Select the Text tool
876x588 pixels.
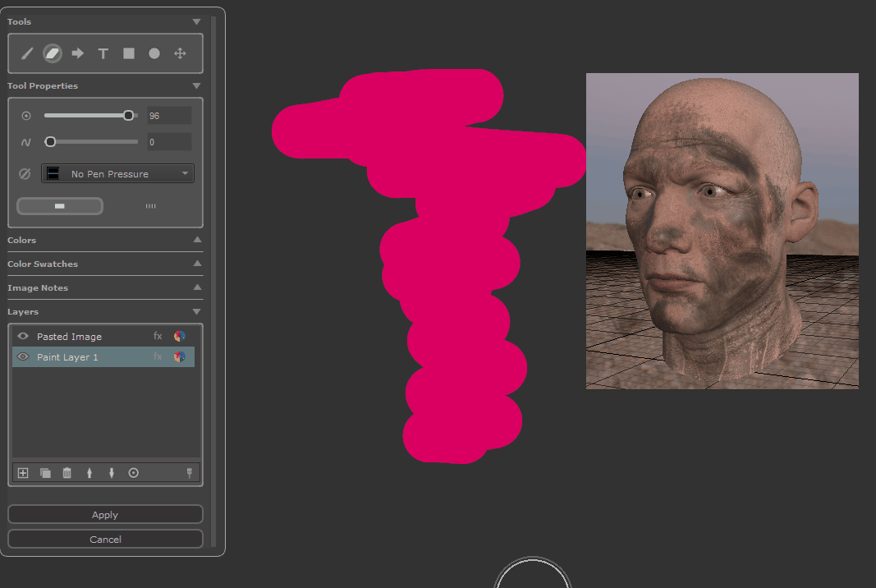103,53
